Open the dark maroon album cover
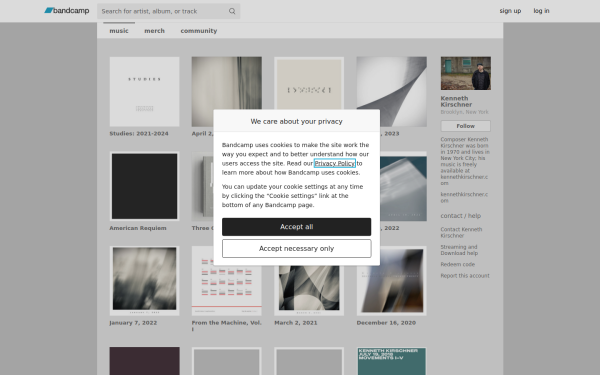600x375 pixels. click(144, 361)
